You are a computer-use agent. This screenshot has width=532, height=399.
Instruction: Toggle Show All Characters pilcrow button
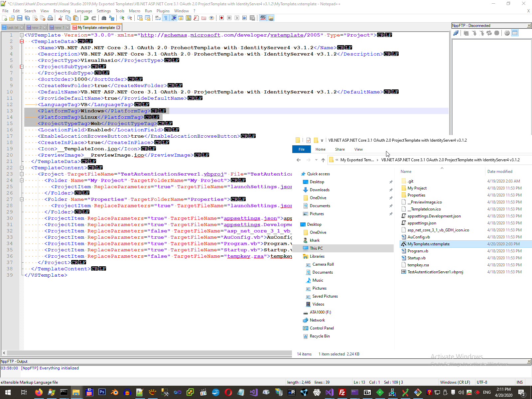(166, 18)
